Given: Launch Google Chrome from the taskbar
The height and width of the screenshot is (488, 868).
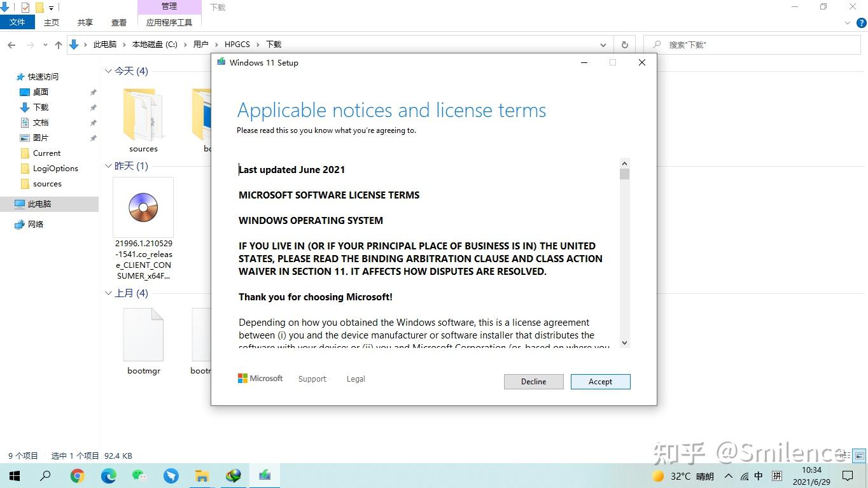Looking at the screenshot, I should click(x=78, y=476).
